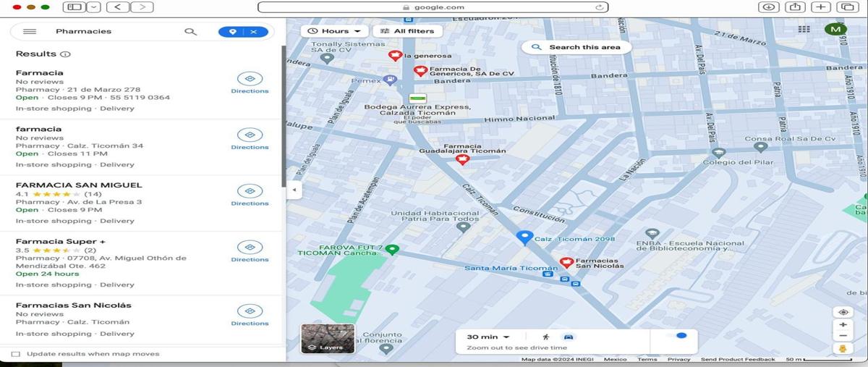Click Tonally Sistemas SA de CV marker
This screenshot has height=367, width=868.
(x=328, y=59)
